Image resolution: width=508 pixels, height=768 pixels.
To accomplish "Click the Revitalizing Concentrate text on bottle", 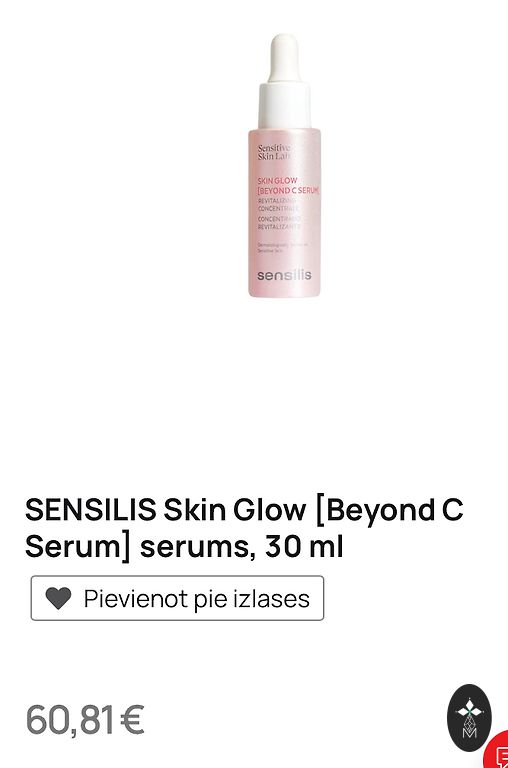I will 278,204.
